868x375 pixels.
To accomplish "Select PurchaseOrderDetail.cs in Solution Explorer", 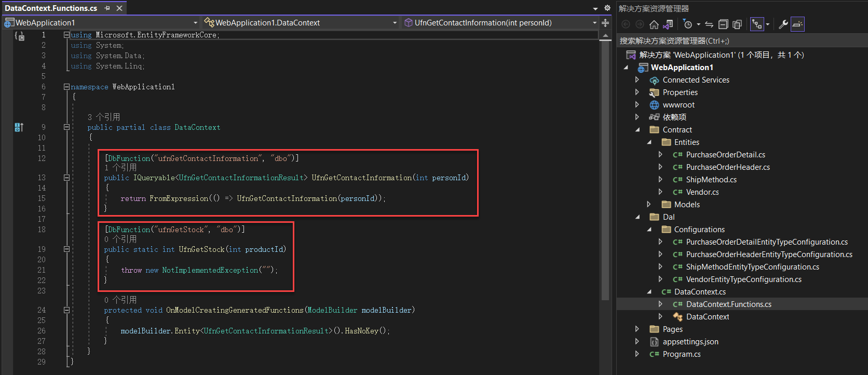I will 725,155.
